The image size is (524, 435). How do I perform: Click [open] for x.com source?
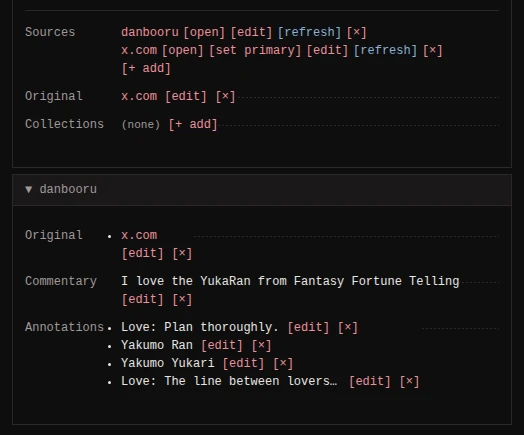point(182,50)
